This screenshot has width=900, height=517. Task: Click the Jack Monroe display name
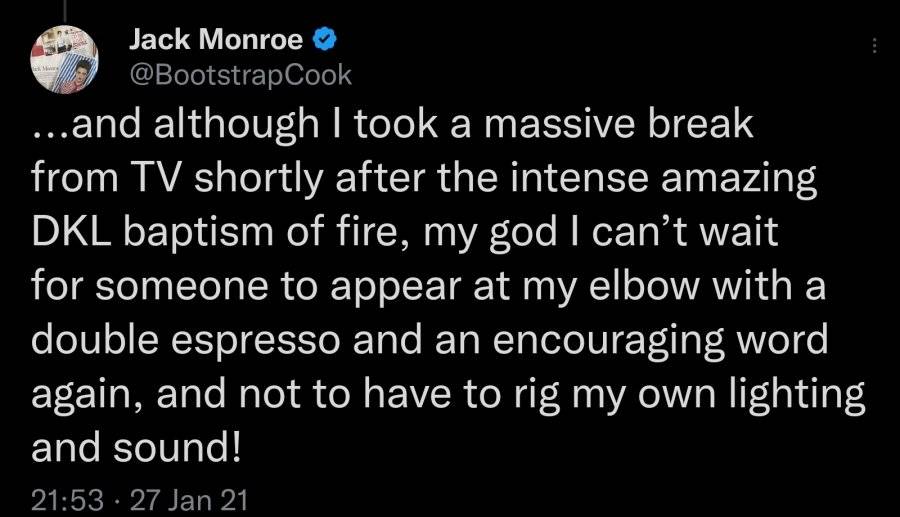pos(216,40)
